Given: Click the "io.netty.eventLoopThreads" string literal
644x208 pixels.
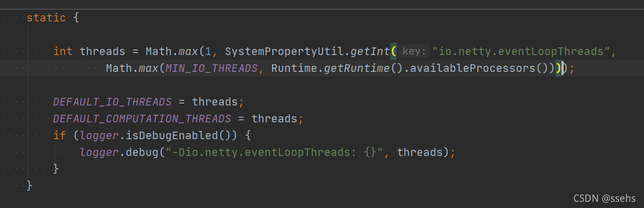Looking at the screenshot, I should tap(521, 51).
